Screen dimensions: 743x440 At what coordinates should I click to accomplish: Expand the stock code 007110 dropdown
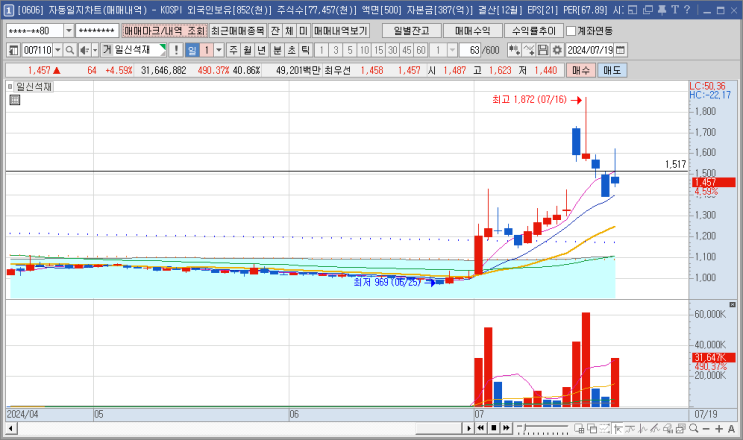pyautogui.click(x=58, y=50)
